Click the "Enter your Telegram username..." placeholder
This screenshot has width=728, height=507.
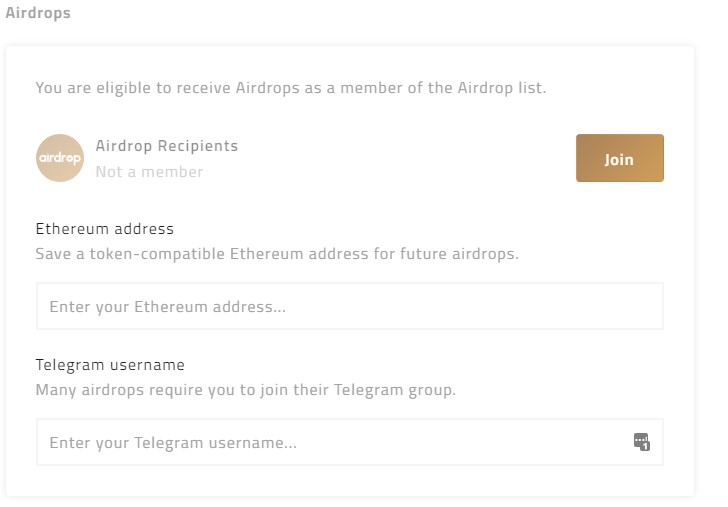pyautogui.click(x=173, y=442)
